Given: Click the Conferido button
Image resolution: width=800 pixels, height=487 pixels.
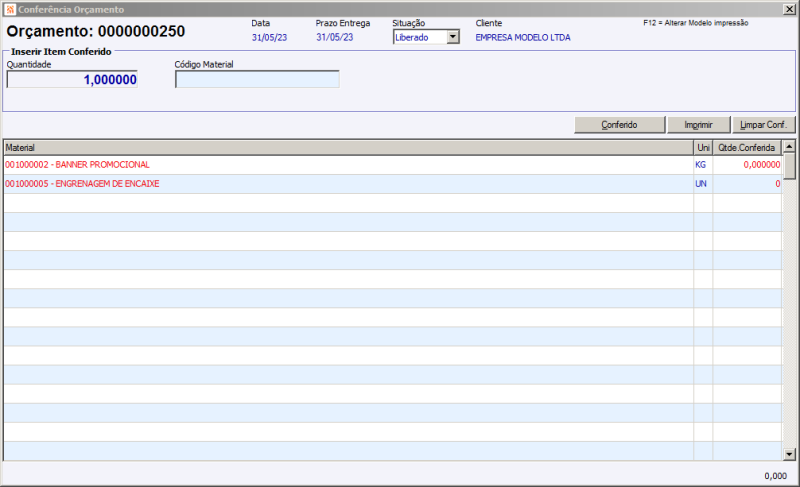Looking at the screenshot, I should (619, 125).
